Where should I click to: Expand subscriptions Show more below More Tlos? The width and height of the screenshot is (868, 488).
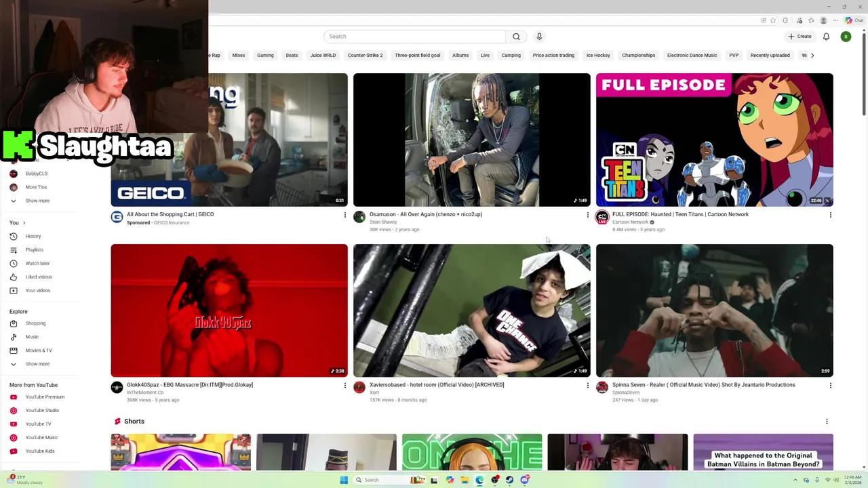(x=37, y=201)
